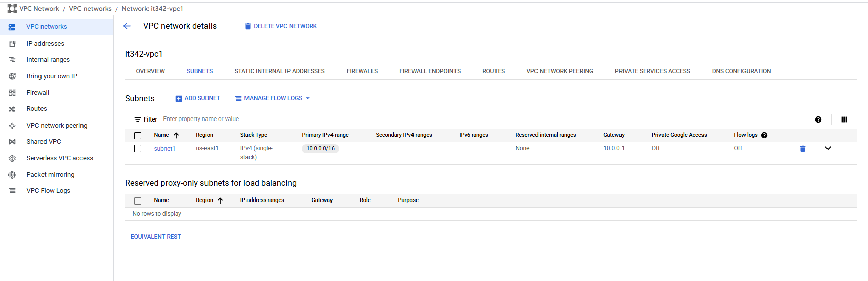Open the column display options icon
The image size is (868, 281).
844,119
